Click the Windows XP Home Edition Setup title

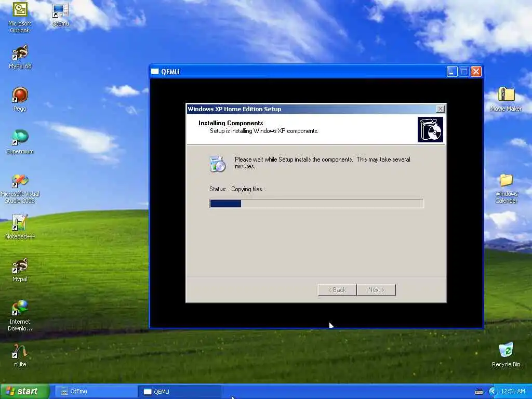[x=234, y=109]
